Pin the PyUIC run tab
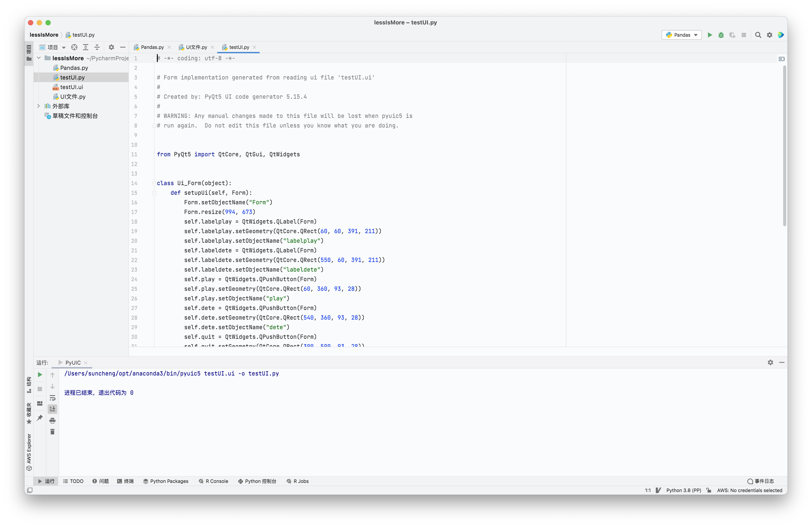 pos(40,417)
